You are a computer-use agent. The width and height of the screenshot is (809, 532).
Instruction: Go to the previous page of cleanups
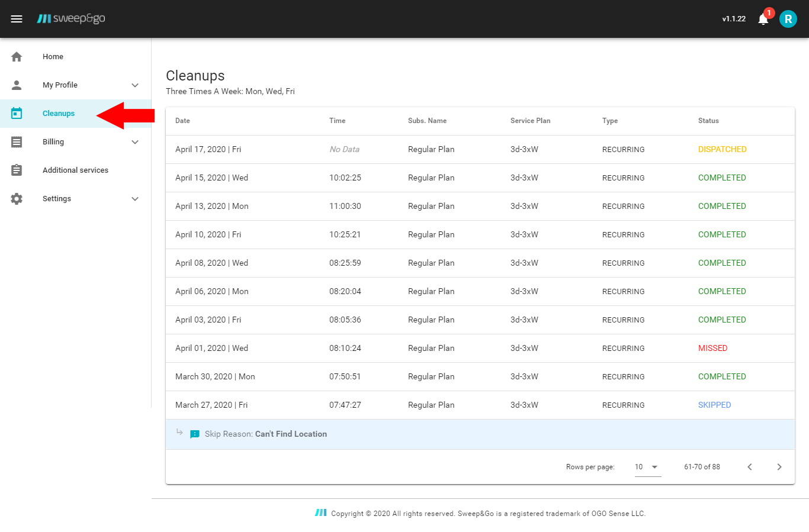point(750,467)
